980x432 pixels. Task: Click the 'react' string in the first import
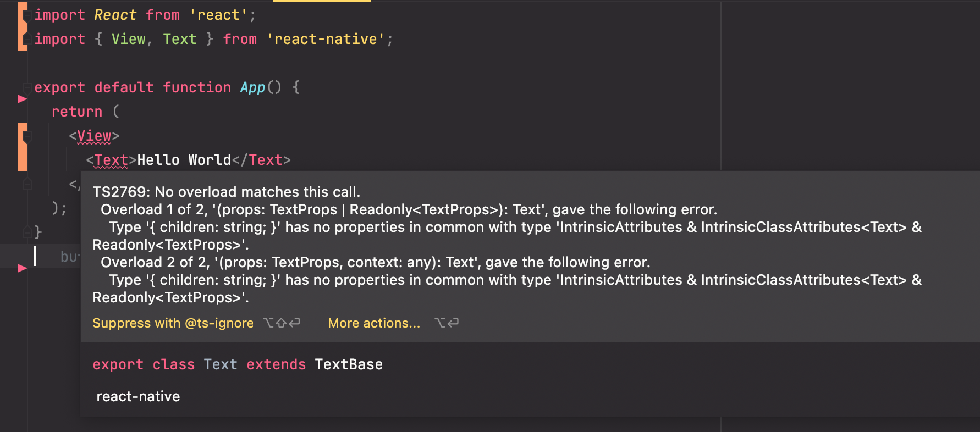tap(218, 15)
